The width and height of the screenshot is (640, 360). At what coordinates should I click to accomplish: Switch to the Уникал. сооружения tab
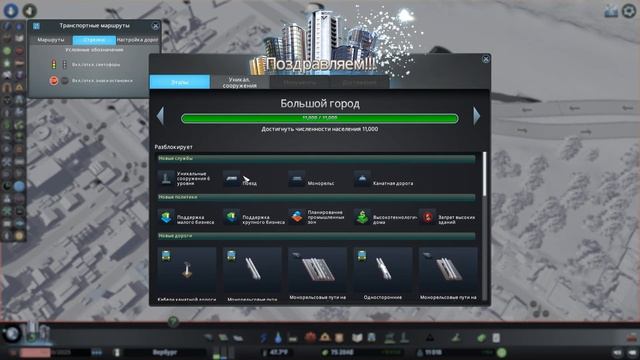click(x=240, y=82)
